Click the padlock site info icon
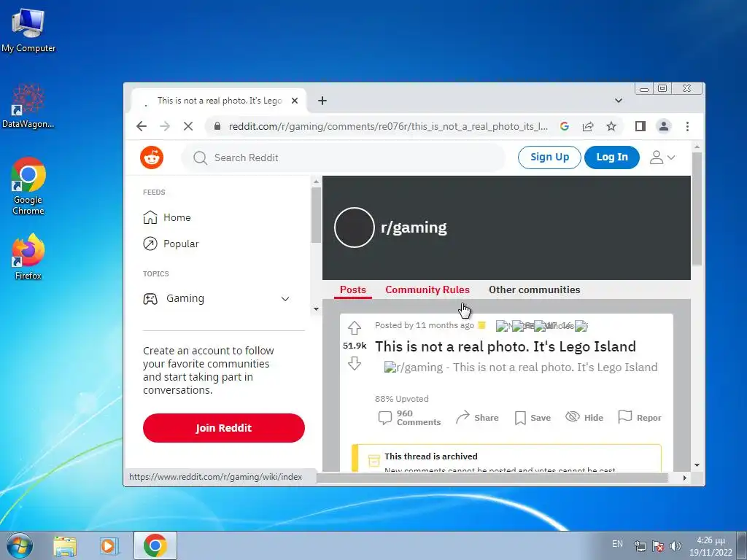The width and height of the screenshot is (747, 560). point(217,126)
